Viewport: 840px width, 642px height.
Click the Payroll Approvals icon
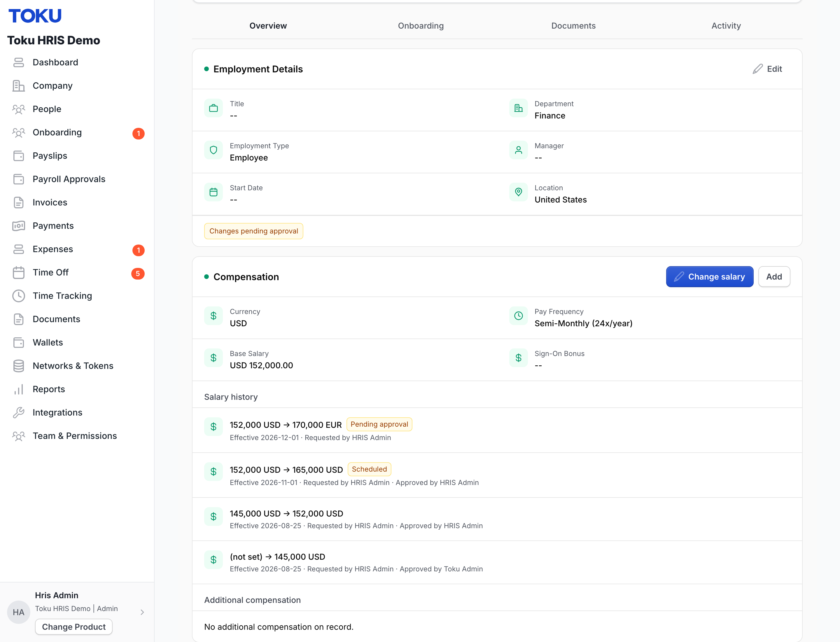18,179
